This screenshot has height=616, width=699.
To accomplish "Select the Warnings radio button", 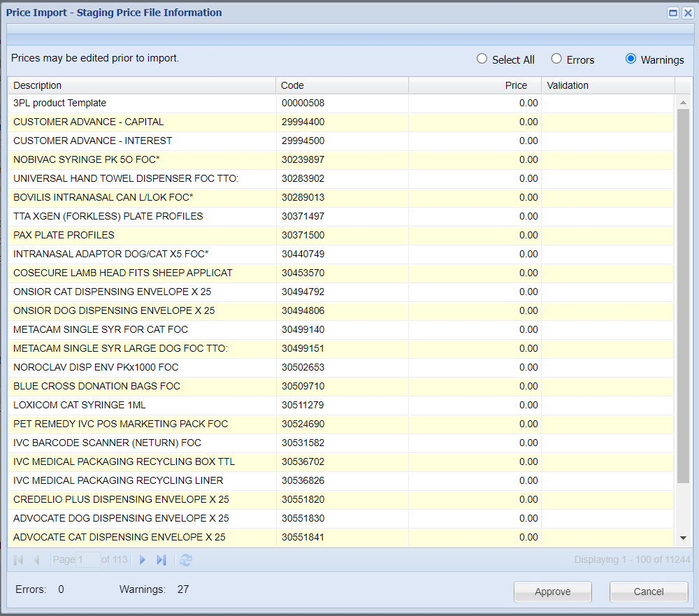I will (631, 59).
